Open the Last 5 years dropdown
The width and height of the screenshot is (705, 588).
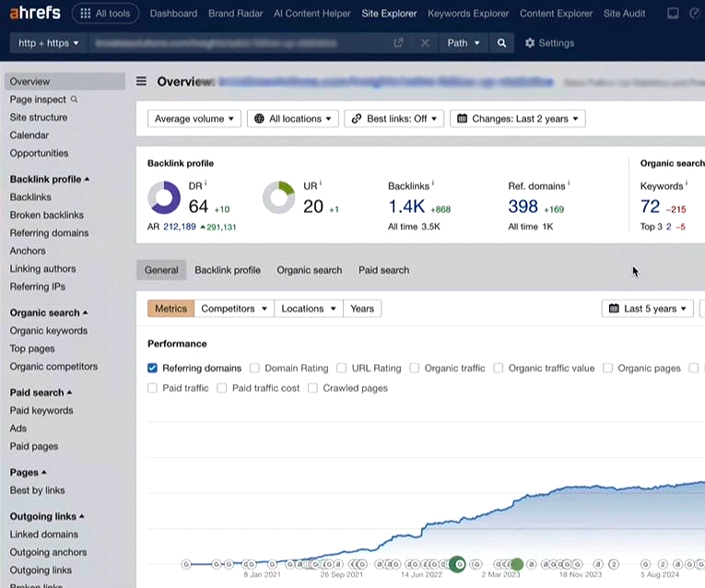(648, 309)
